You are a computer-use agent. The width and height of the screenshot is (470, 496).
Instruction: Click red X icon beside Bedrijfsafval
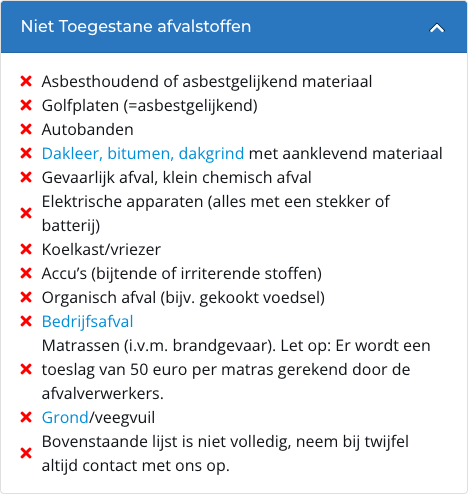point(26,321)
